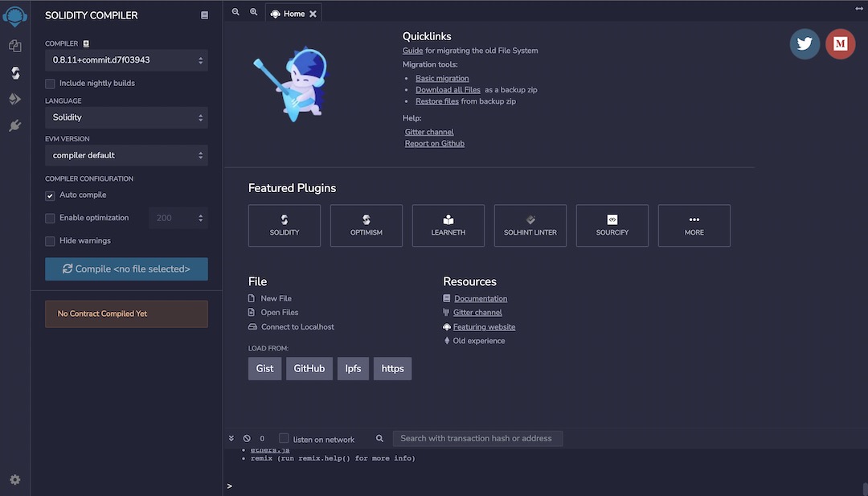The image size is (868, 496).
Task: Open the Solhint Linter plugin
Action: (x=530, y=225)
